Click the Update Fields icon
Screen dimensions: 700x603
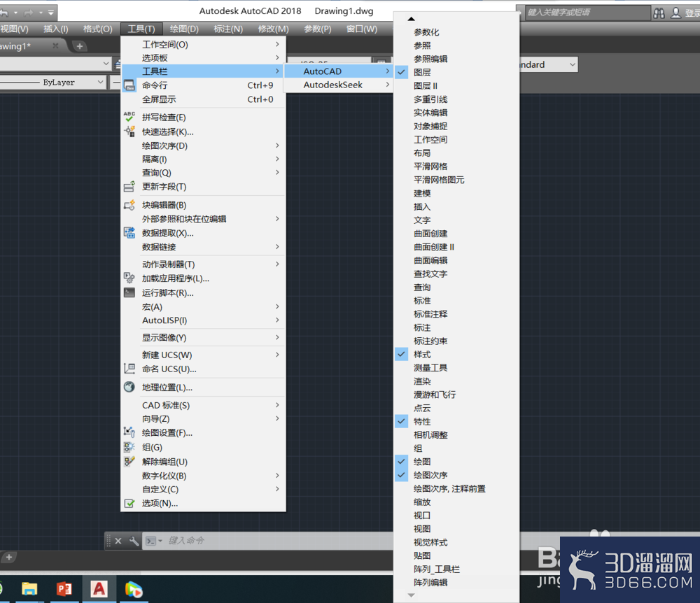click(x=129, y=187)
